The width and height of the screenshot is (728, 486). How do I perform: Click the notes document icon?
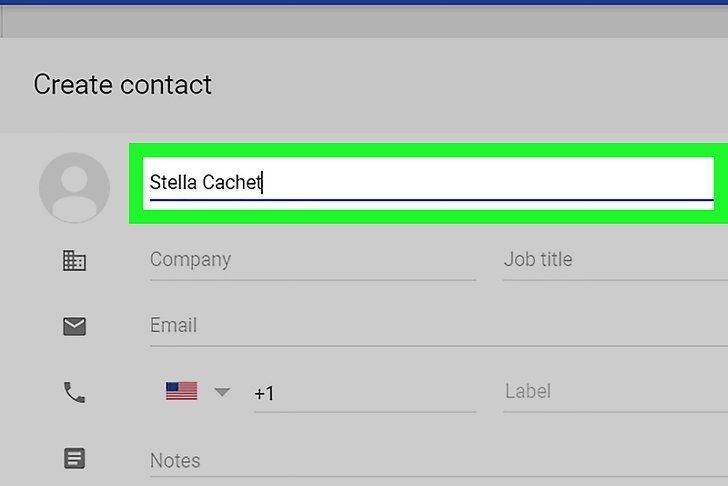tap(74, 459)
